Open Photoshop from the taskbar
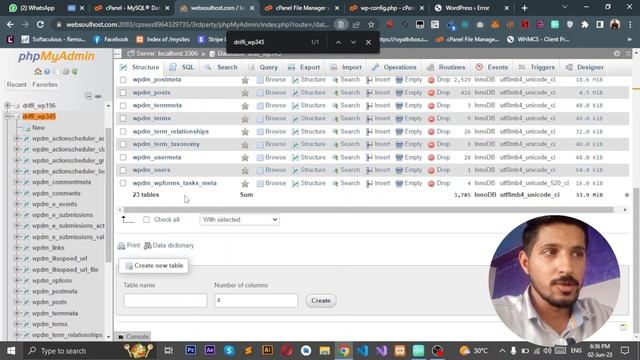The image size is (640, 360). pyautogui.click(x=191, y=350)
